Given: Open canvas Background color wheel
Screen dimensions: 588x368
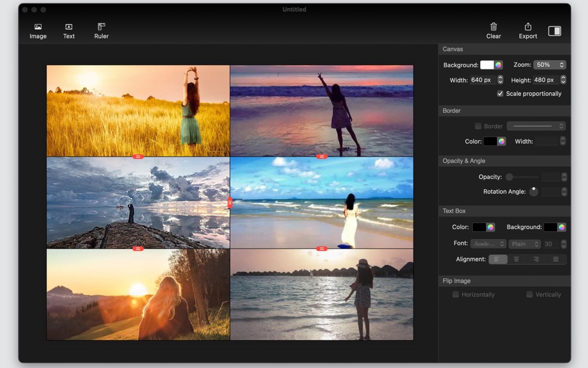Looking at the screenshot, I should click(498, 65).
